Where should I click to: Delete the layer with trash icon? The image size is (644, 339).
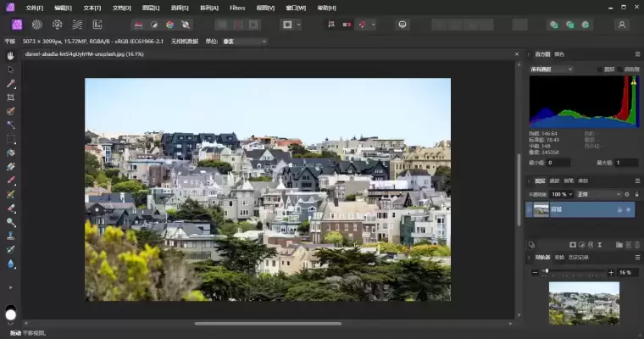637,245
